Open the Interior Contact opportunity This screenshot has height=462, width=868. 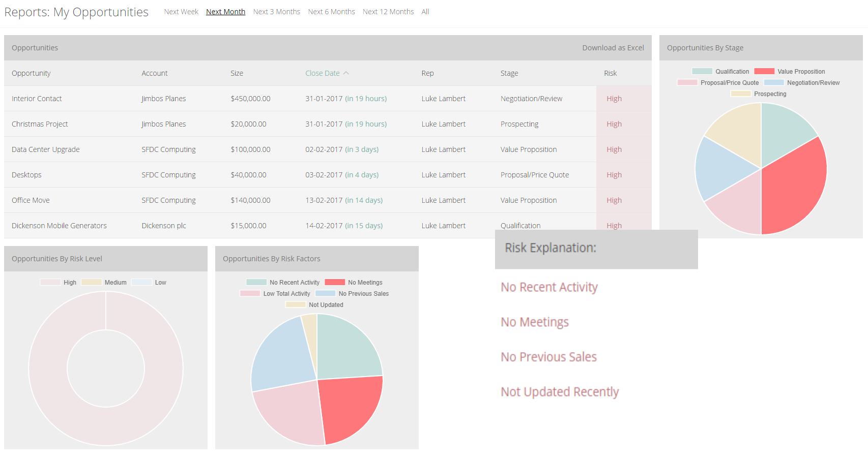click(x=37, y=99)
